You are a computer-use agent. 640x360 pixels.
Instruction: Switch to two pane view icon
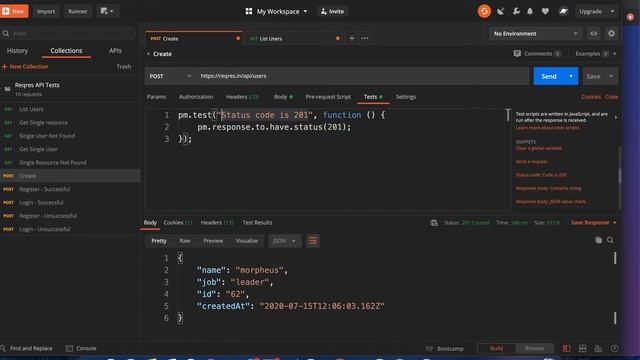582,348
